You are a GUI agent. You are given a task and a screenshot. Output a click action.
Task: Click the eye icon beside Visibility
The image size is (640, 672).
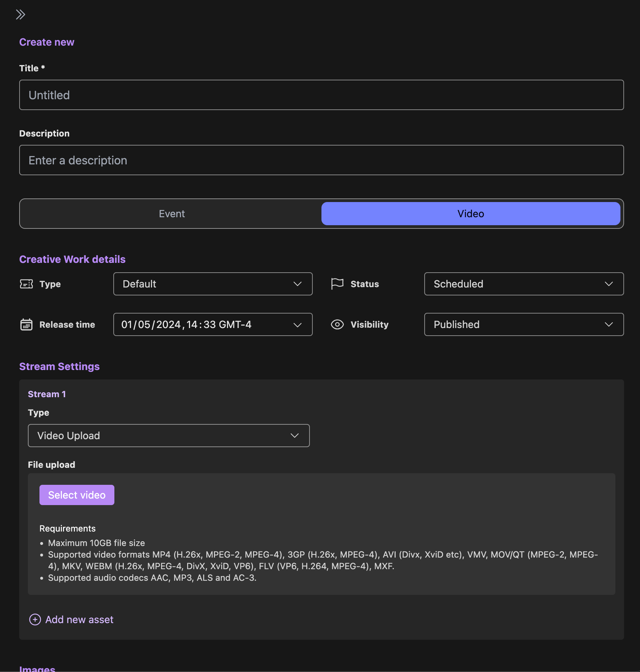coord(337,324)
